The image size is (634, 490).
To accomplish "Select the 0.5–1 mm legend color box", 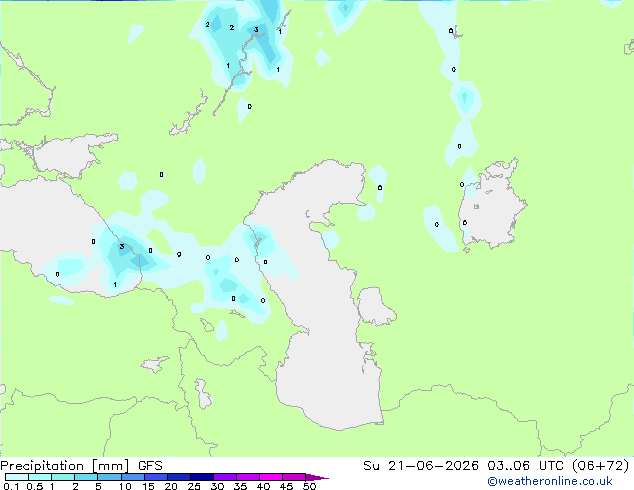I will 40,477.
